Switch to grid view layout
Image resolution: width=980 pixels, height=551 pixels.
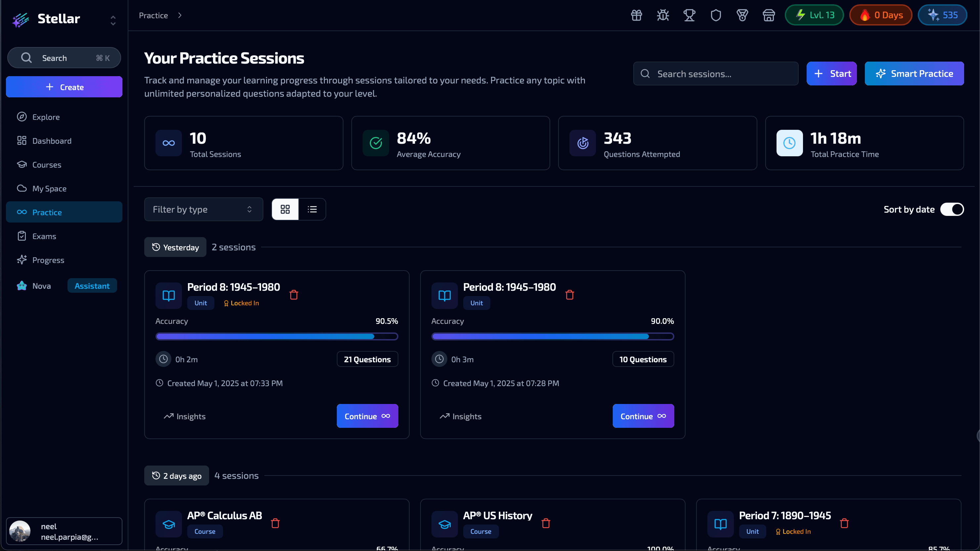click(x=285, y=209)
